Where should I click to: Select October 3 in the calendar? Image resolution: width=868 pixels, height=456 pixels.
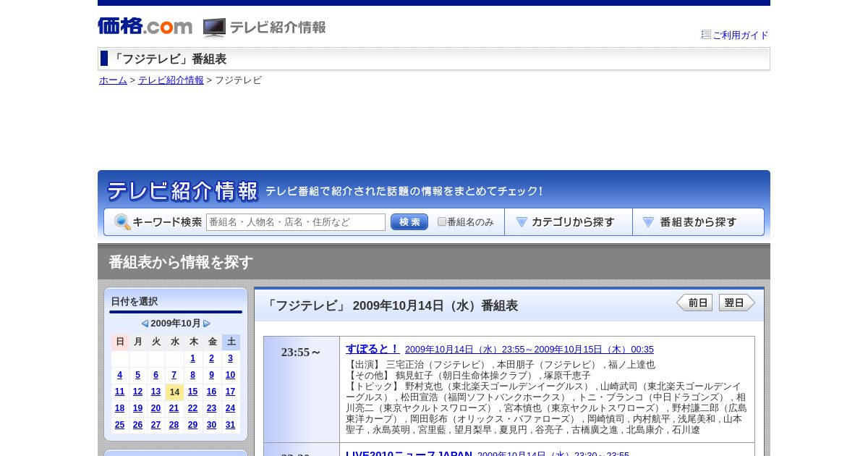click(x=230, y=358)
